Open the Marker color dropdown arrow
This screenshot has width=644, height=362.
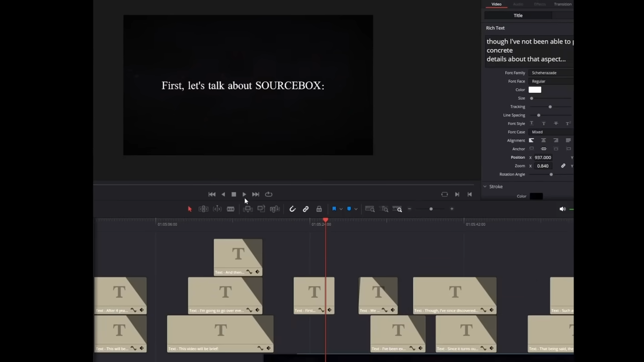tap(356, 209)
